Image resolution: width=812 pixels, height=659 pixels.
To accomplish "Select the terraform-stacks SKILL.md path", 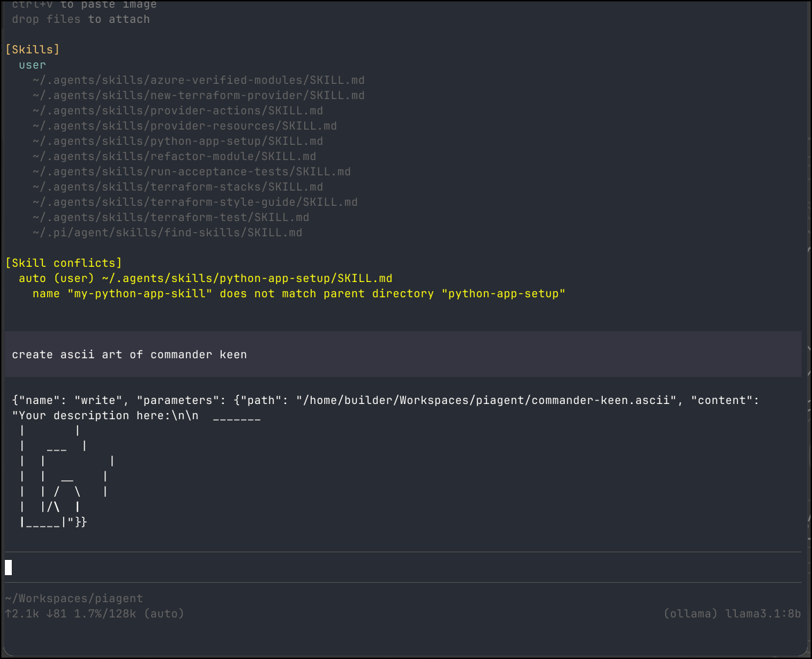I will (x=177, y=187).
